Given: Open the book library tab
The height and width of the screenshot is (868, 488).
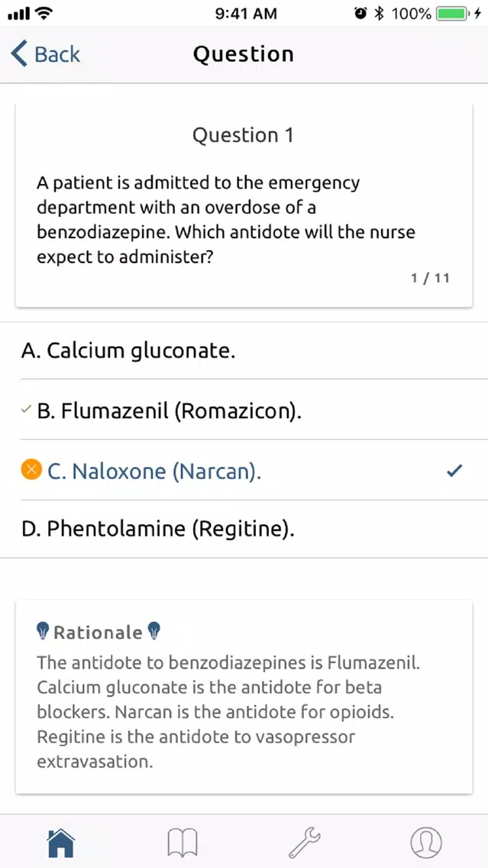Looking at the screenshot, I should coord(182,843).
